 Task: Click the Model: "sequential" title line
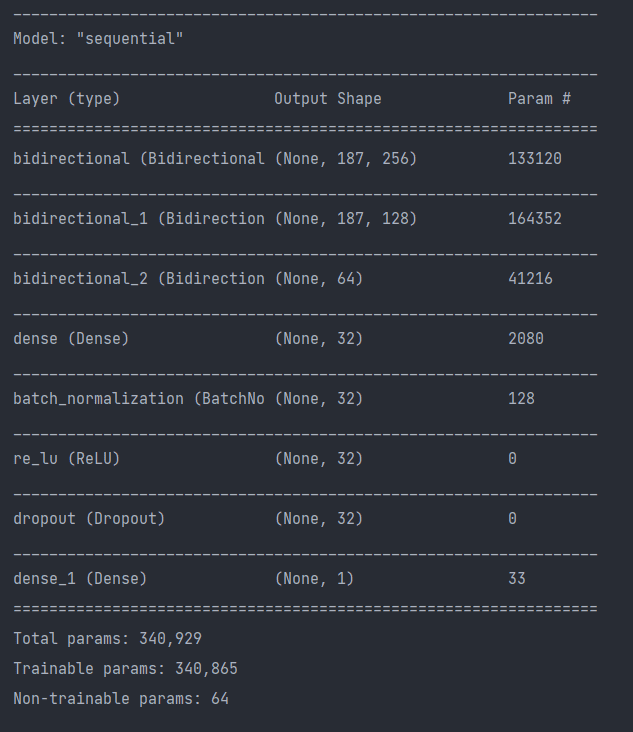coord(98,39)
